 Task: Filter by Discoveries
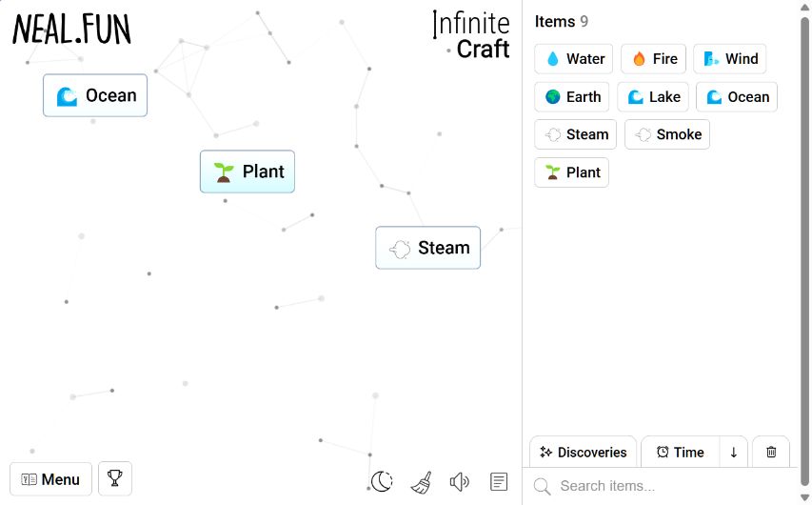click(x=584, y=452)
